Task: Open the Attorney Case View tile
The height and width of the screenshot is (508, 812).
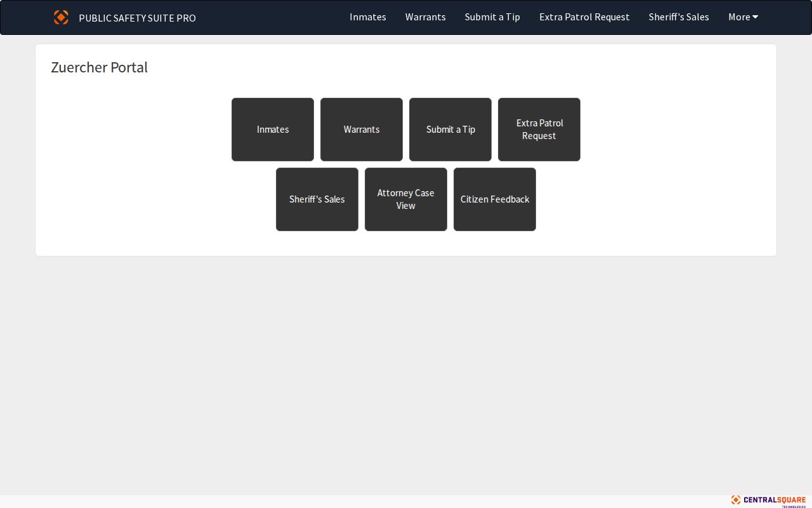Action: click(406, 199)
